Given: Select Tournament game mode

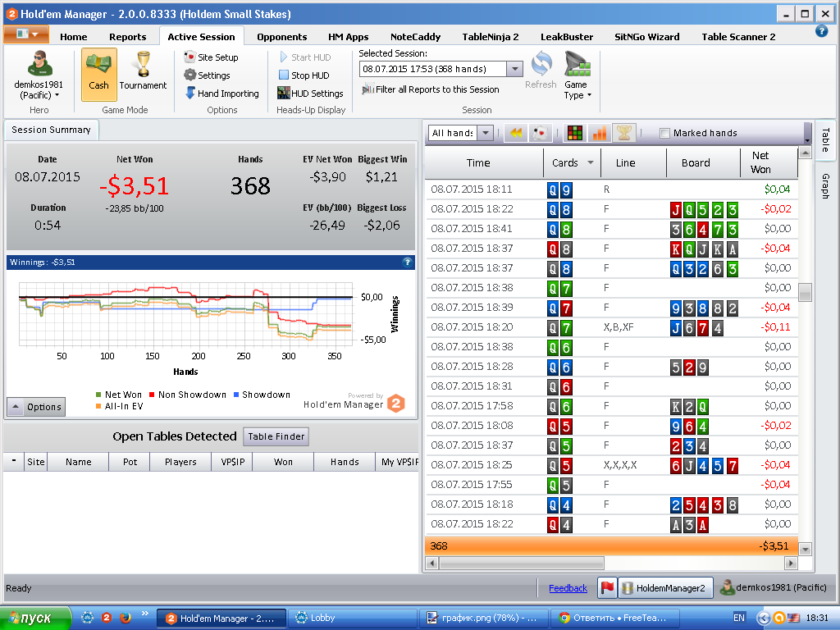Looking at the screenshot, I should click(143, 71).
